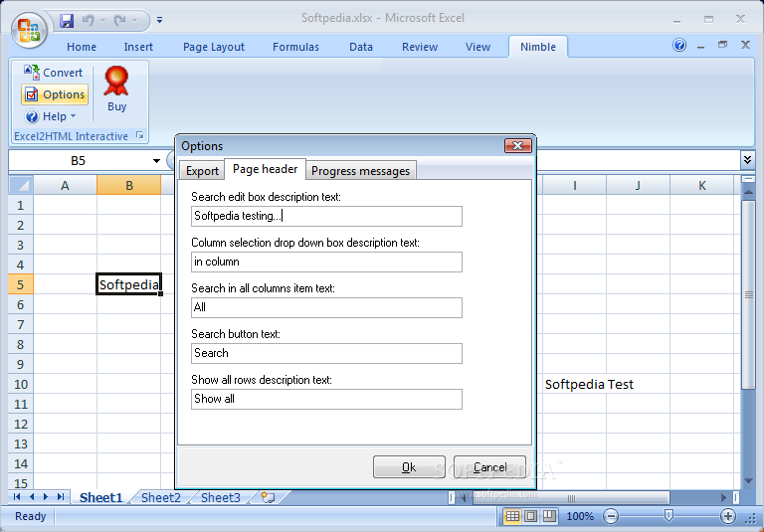The width and height of the screenshot is (764, 532).
Task: Click the Options button in Nimble ribbon
Action: click(55, 94)
